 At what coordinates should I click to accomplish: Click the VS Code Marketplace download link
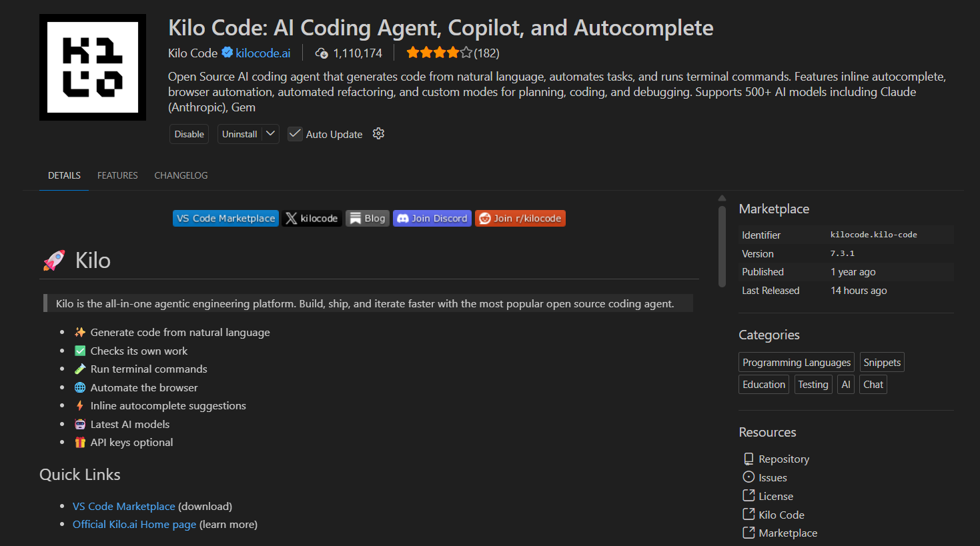[123, 507]
